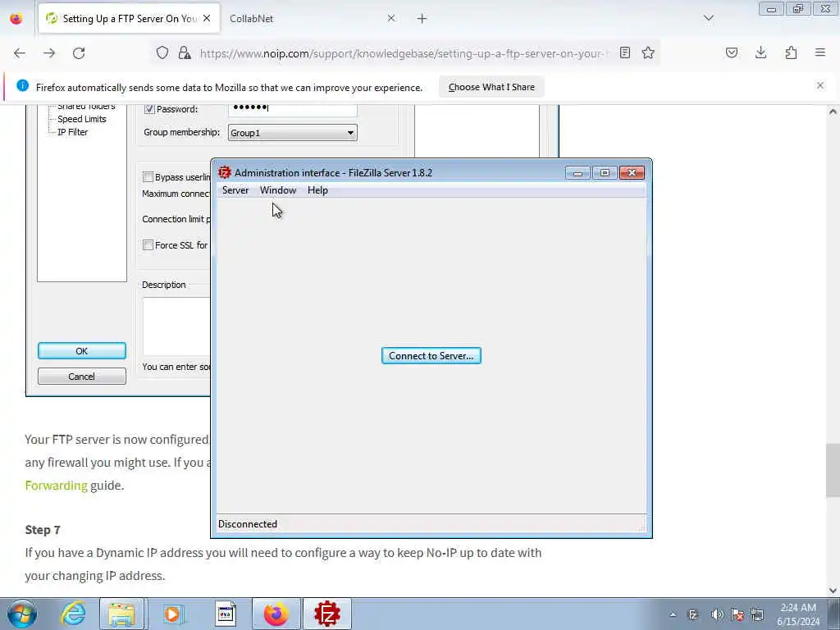
Task: Close the CollabNet tab
Action: pyautogui.click(x=391, y=19)
